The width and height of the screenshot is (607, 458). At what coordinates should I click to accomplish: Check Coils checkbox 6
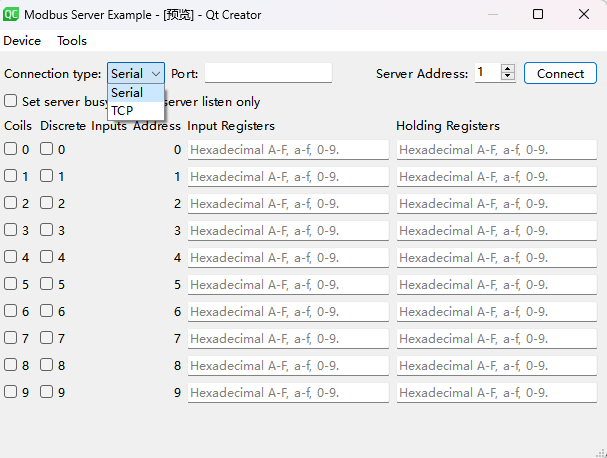click(x=10, y=310)
